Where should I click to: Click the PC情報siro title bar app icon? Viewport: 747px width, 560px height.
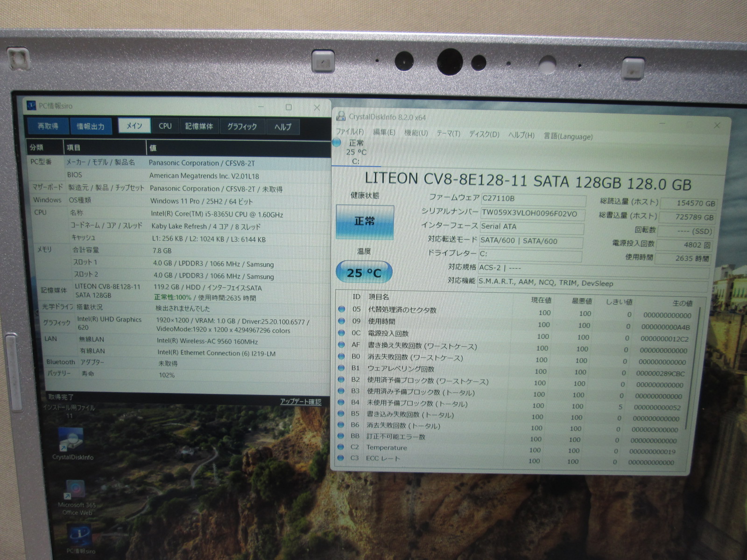point(31,105)
